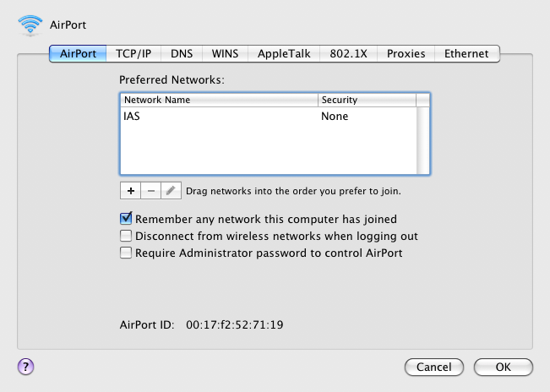Show the Ethernet tab
Screen dimensions: 550x392
(x=466, y=54)
